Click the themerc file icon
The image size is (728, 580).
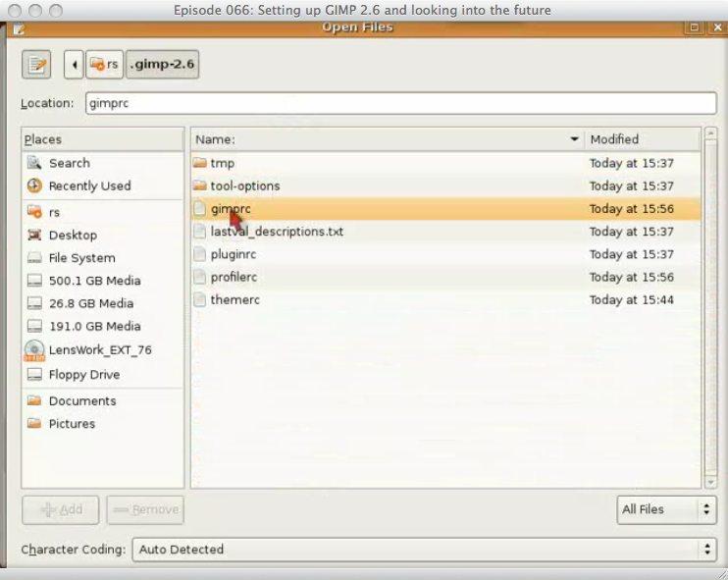199,299
